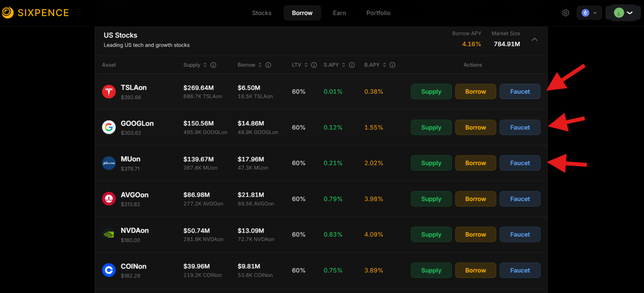Click the Broadcom AVGOon asset logo
This screenshot has height=293, width=644.
[x=109, y=199]
